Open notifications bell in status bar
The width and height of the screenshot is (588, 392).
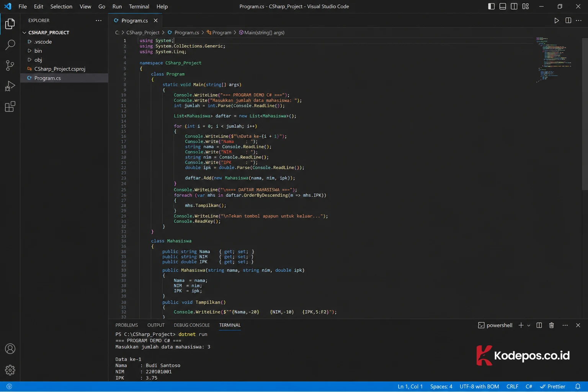[x=578, y=387]
